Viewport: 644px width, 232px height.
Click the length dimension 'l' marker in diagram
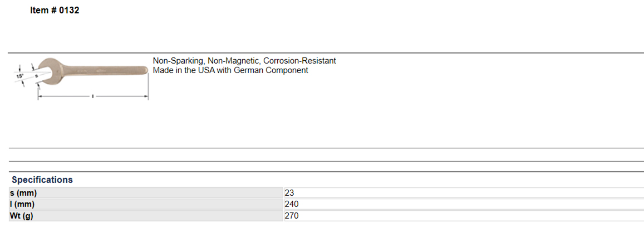click(92, 96)
